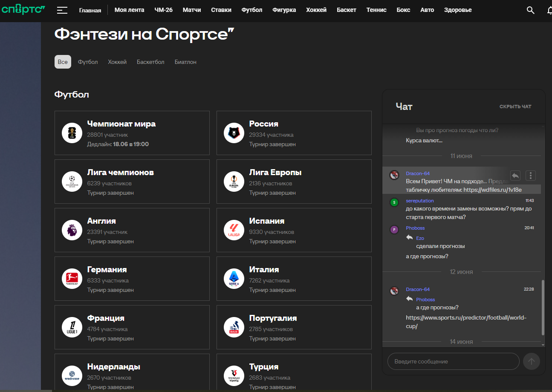
Task: Click the World Cup trophy logo of Чемпионат мира
Action: 72,133
